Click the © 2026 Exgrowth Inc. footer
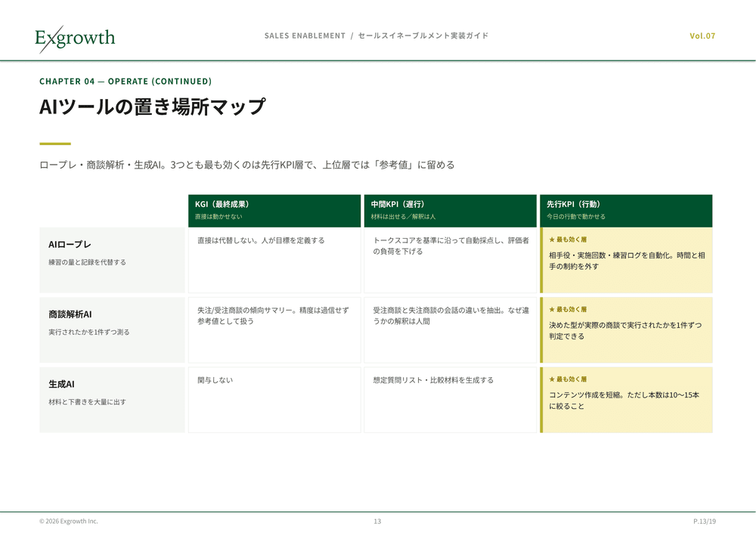Viewport: 756px width, 535px height. pyautogui.click(x=69, y=521)
